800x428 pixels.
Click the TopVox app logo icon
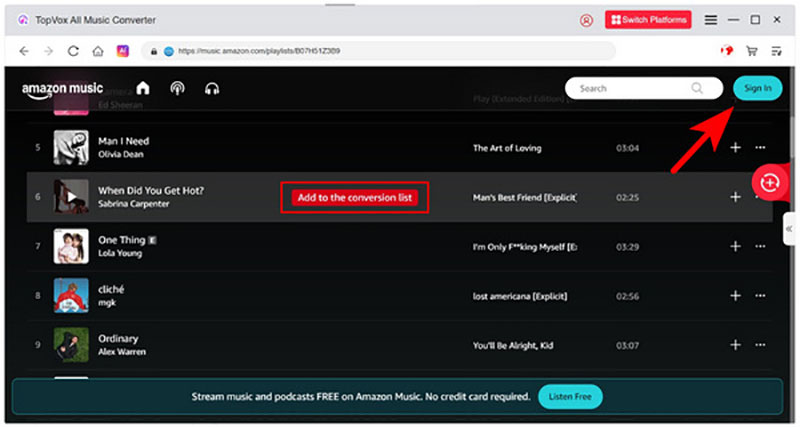click(x=23, y=20)
